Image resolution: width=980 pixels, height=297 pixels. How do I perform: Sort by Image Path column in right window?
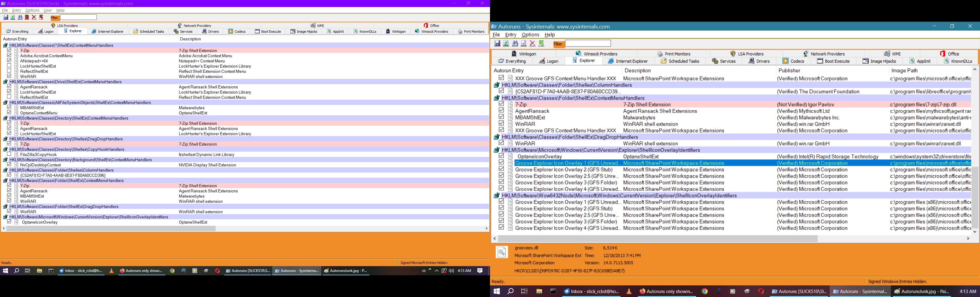pos(905,71)
